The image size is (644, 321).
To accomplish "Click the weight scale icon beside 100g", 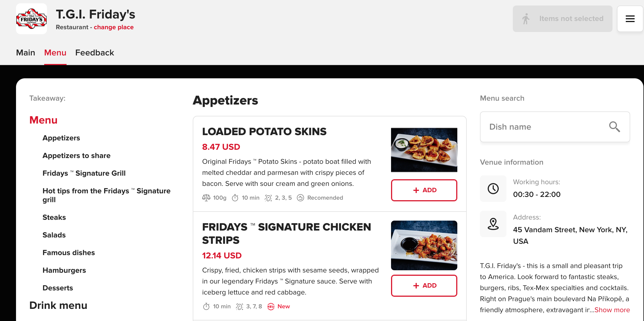I will tap(206, 198).
